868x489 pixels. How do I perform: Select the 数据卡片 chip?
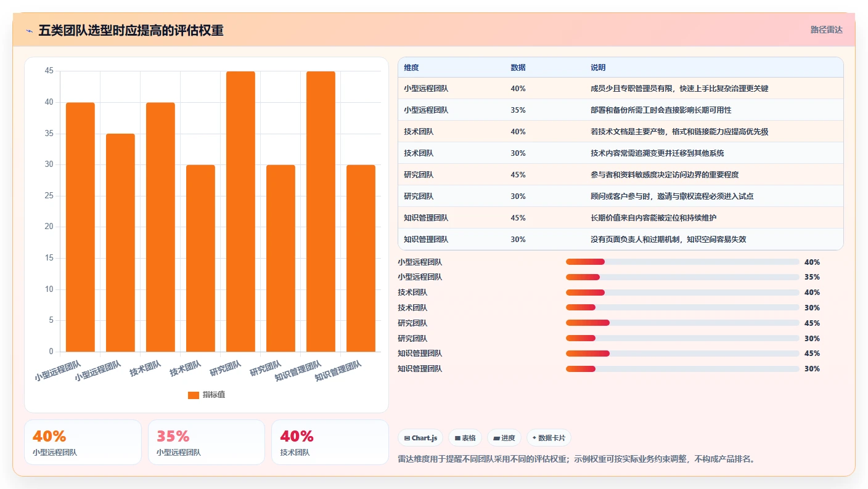(549, 438)
